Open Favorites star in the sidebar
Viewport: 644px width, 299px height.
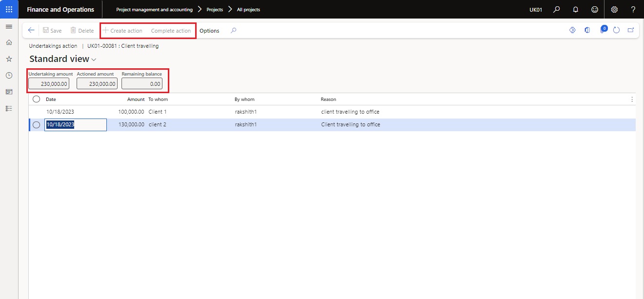pyautogui.click(x=9, y=59)
